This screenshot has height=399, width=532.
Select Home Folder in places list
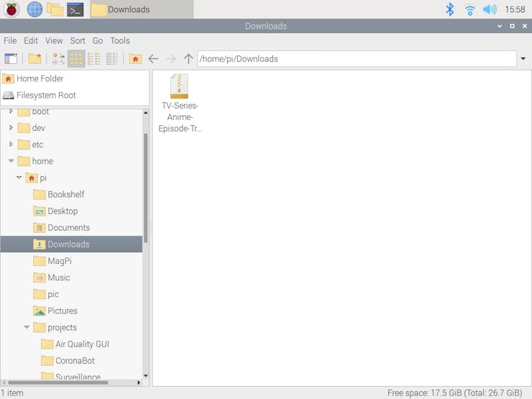(75, 78)
